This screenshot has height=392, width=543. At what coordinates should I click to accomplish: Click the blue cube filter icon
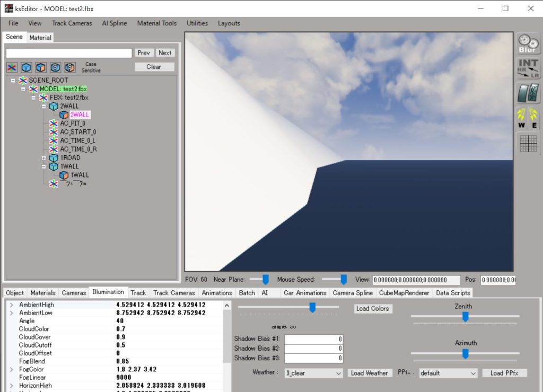pyautogui.click(x=26, y=67)
